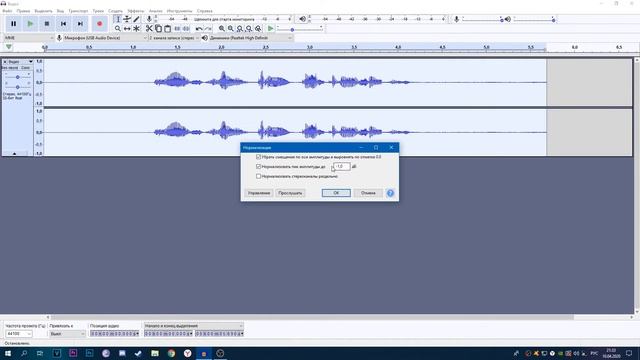Click the Fit Project to Width icon
The height and width of the screenshot is (360, 640).
click(x=249, y=29)
